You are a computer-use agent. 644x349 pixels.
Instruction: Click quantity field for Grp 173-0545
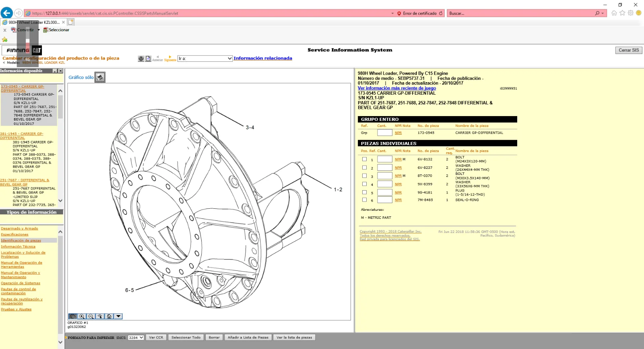pos(384,133)
